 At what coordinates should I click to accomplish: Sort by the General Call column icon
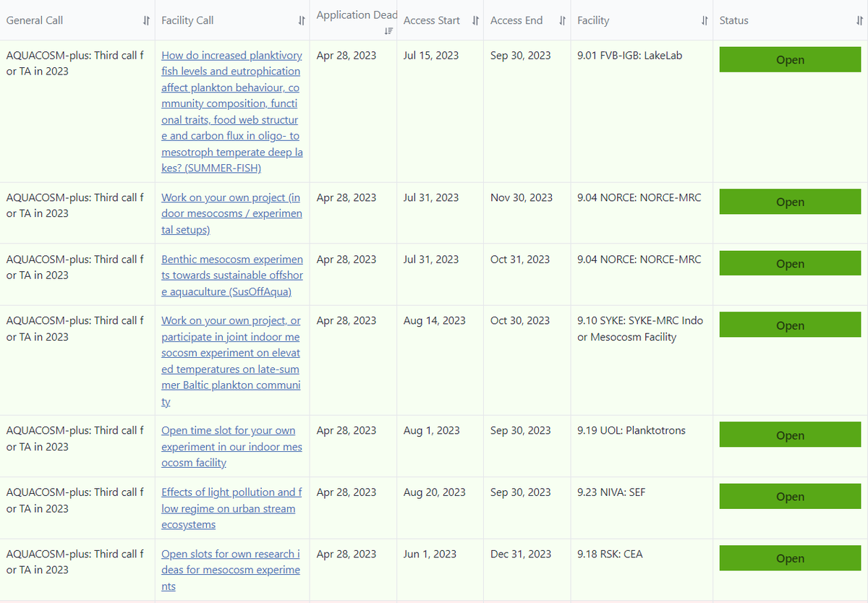(x=147, y=21)
